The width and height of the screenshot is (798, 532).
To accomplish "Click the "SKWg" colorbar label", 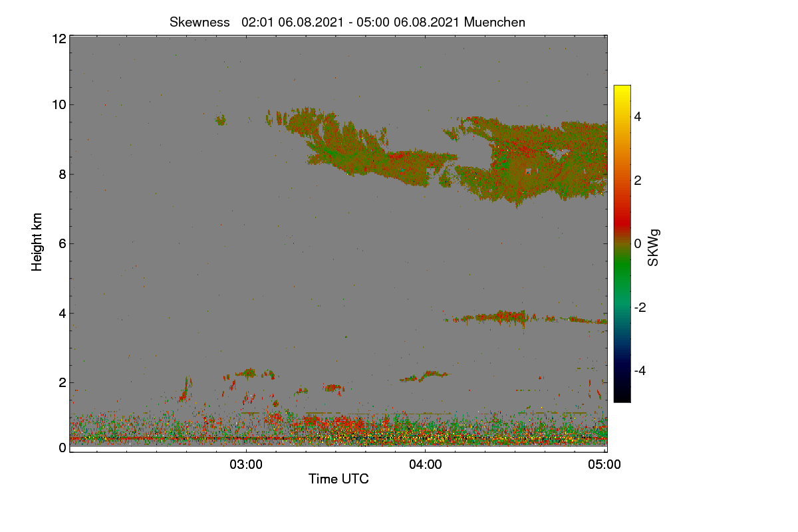I will coord(654,248).
